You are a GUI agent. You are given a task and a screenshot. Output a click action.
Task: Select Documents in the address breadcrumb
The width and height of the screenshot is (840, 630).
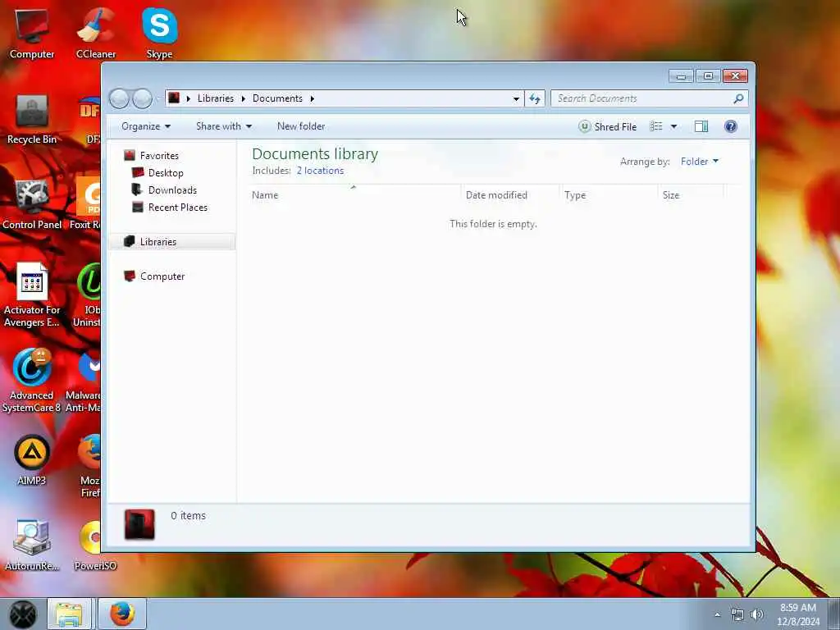pyautogui.click(x=277, y=98)
